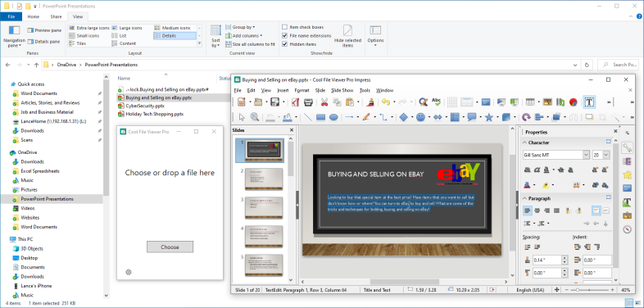Toggle Italic in Character panel
The height and width of the screenshot is (308, 644).
[537, 170]
